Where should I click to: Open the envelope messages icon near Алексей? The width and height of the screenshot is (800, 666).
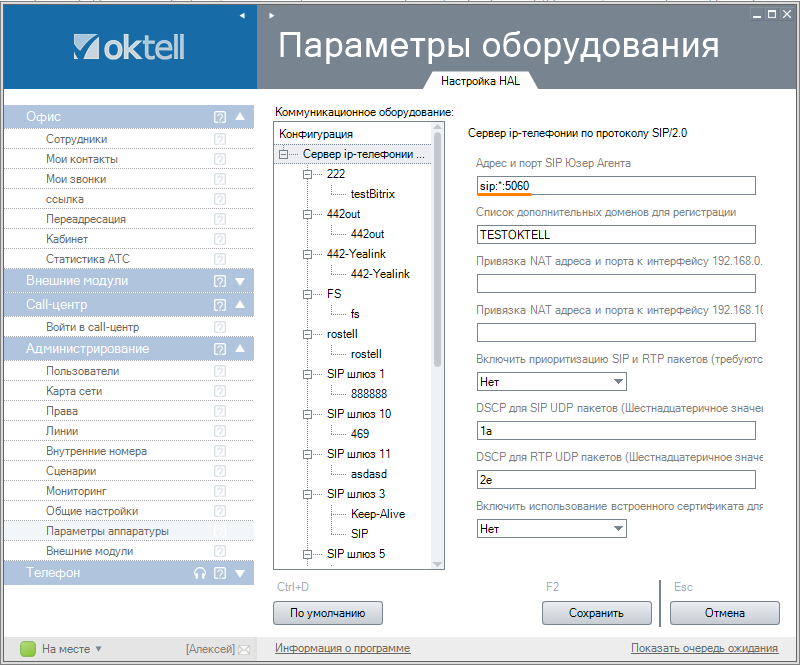click(x=243, y=649)
